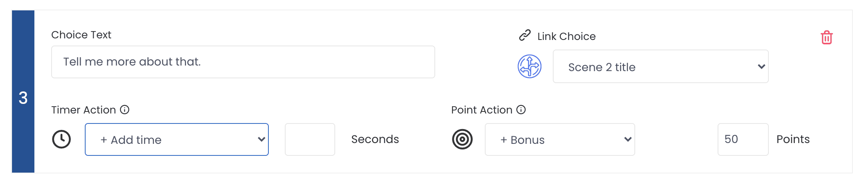Open the + Bonus dropdown

(x=560, y=139)
